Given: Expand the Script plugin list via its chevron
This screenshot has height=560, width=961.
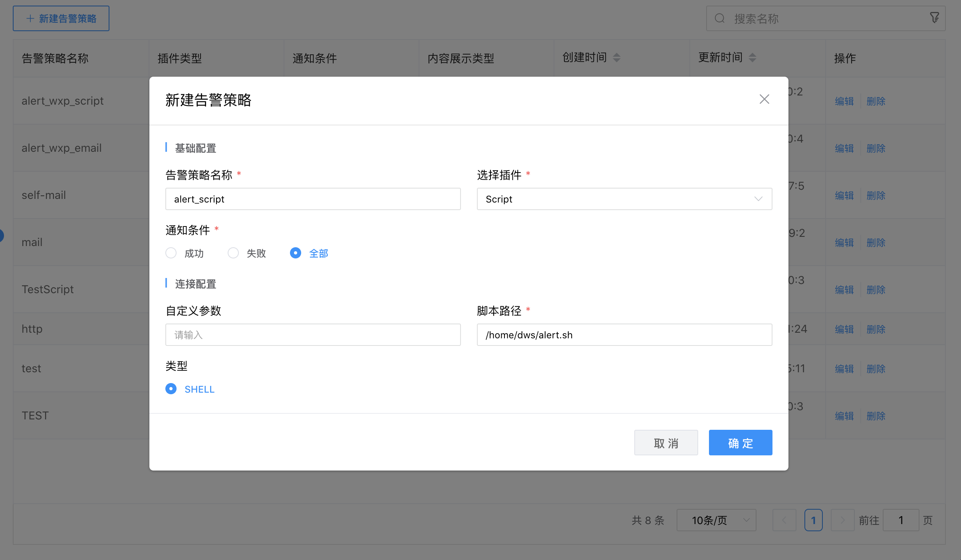Looking at the screenshot, I should pyautogui.click(x=758, y=199).
